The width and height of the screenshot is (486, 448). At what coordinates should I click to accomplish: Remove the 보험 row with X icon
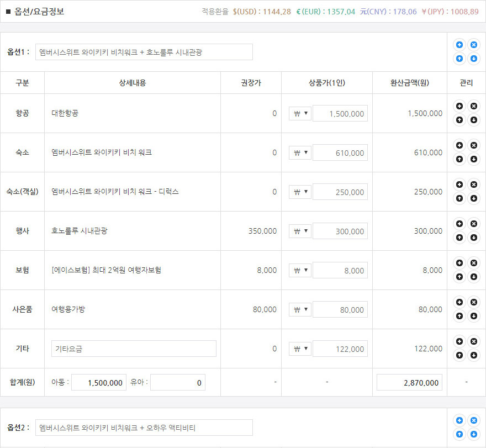(x=474, y=263)
